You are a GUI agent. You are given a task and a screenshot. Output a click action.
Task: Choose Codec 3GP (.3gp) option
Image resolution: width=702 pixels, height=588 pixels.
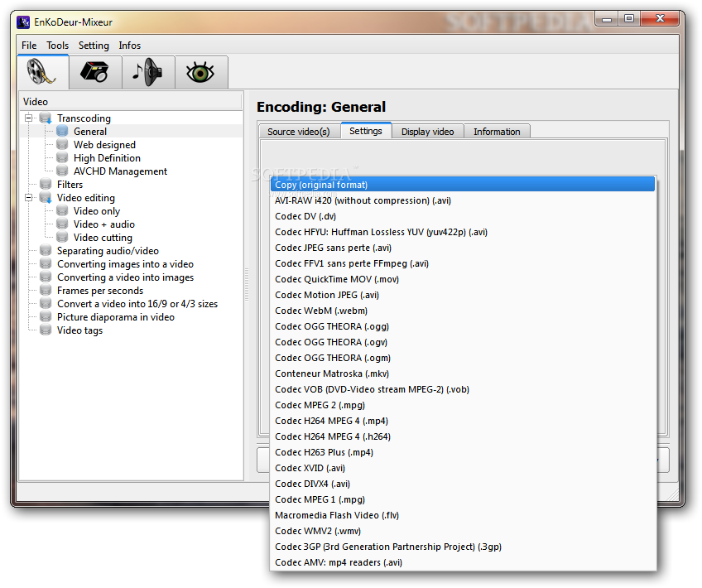tap(463, 547)
